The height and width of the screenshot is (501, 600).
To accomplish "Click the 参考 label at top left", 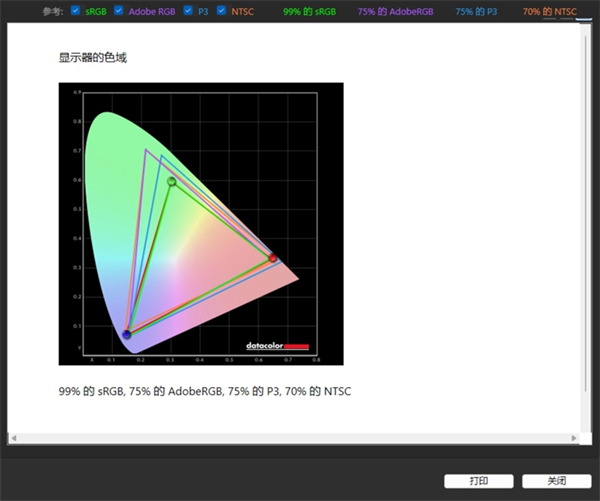I will pyautogui.click(x=53, y=11).
